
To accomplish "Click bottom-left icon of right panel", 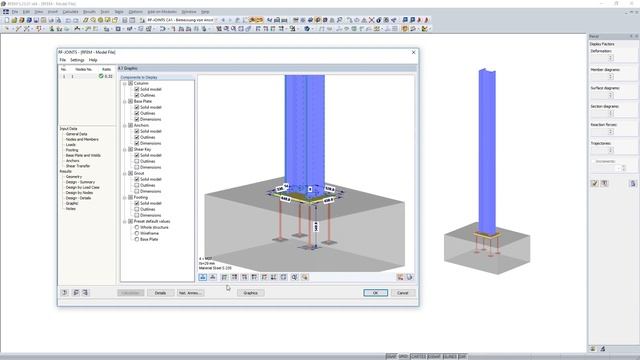I will 593,349.
